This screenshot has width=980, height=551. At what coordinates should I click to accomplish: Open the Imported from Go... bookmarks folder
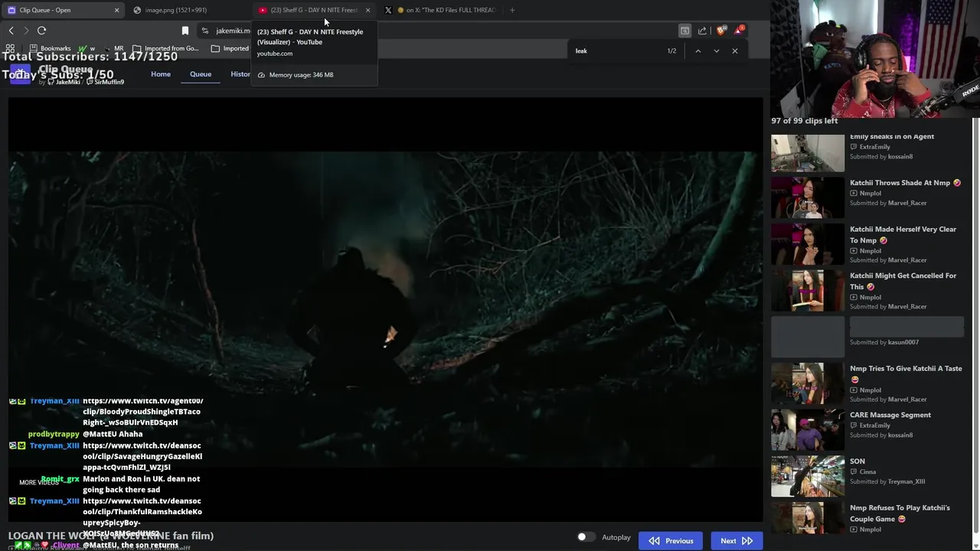pyautogui.click(x=165, y=48)
